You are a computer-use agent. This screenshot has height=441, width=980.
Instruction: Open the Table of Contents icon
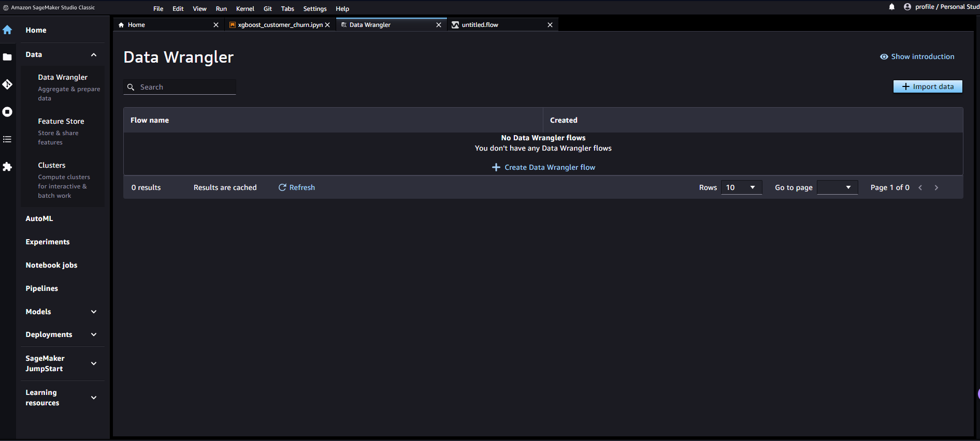(7, 139)
